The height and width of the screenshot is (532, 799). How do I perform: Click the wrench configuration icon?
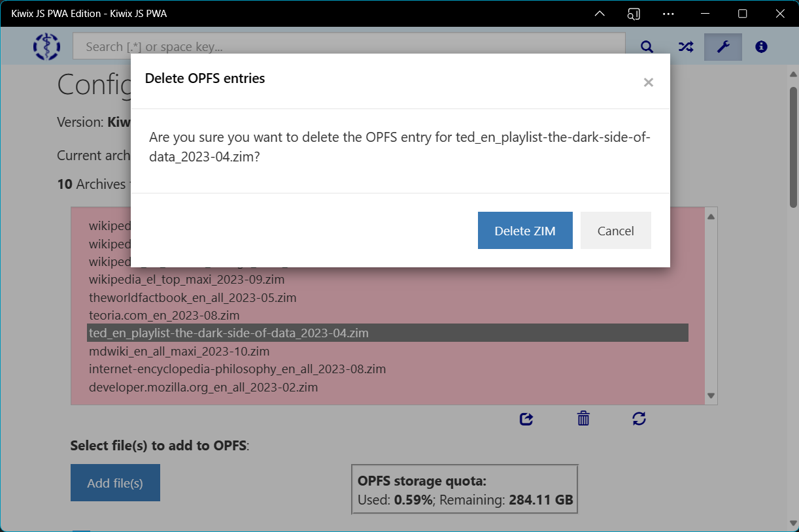(722, 46)
